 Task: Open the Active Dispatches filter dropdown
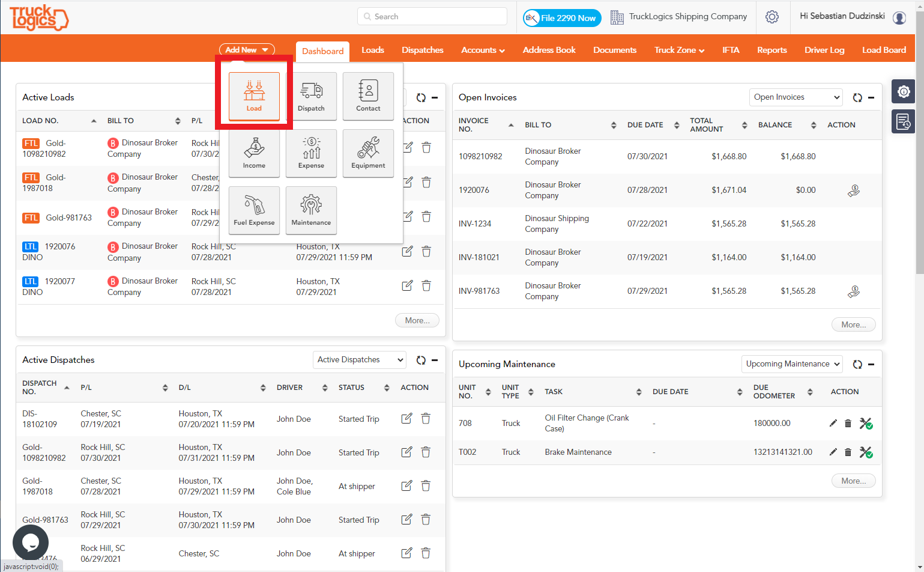tap(360, 360)
